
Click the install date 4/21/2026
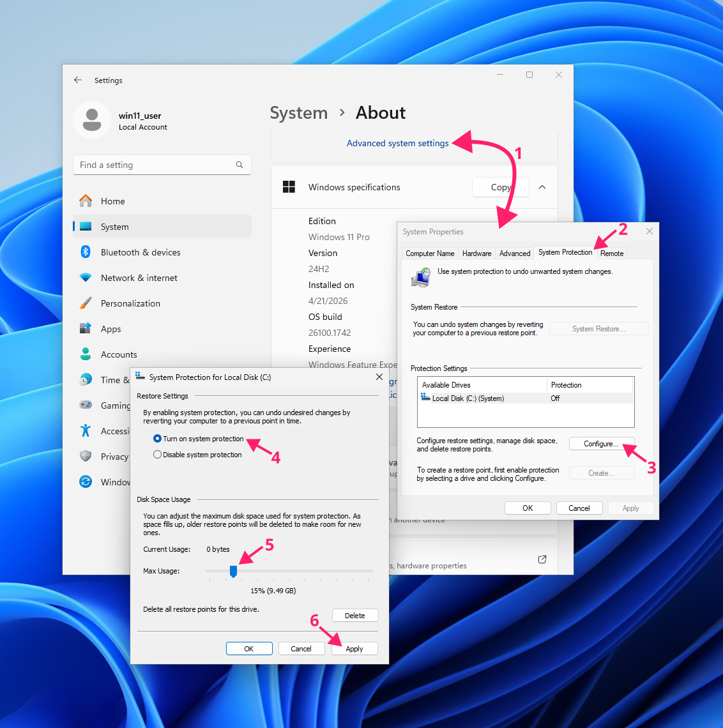click(x=328, y=301)
